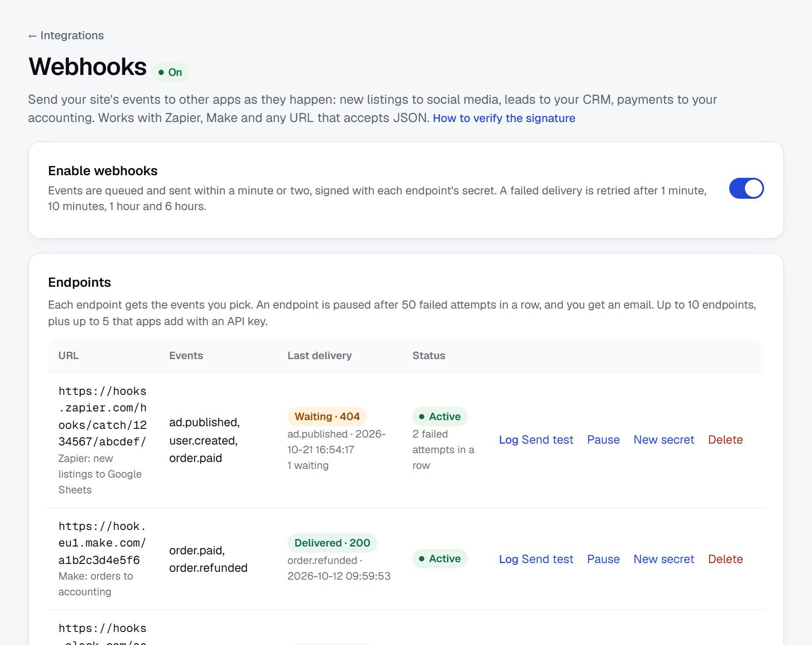Open How to verify the signature link
Image resolution: width=812 pixels, height=645 pixels.
pos(504,118)
